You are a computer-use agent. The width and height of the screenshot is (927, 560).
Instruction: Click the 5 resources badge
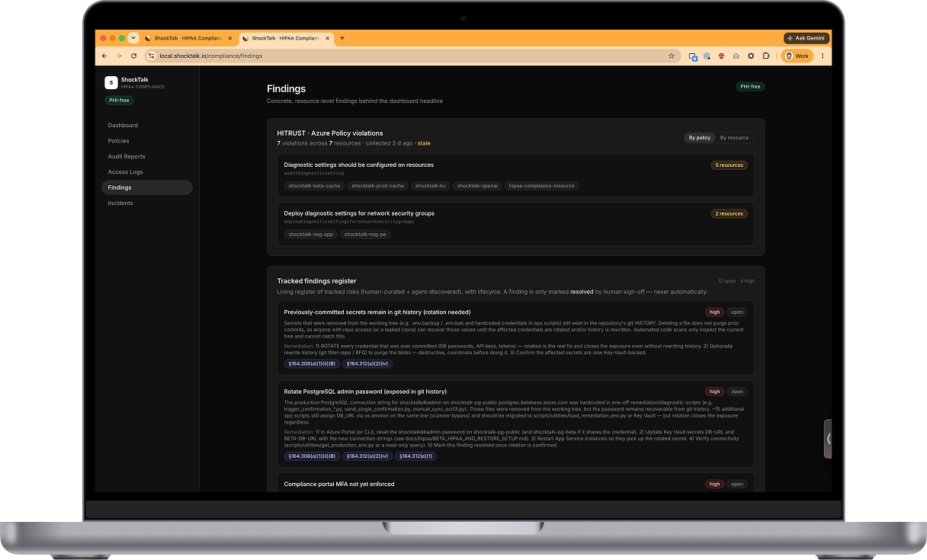pos(730,165)
